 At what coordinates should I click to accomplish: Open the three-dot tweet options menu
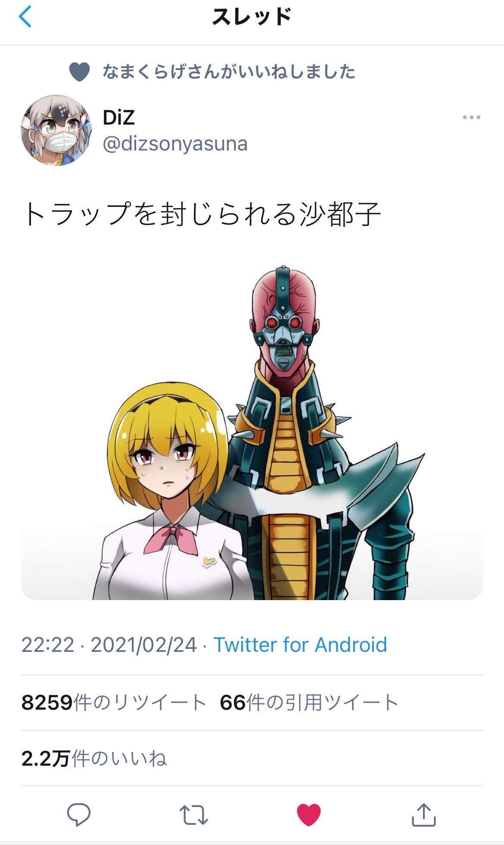click(471, 117)
